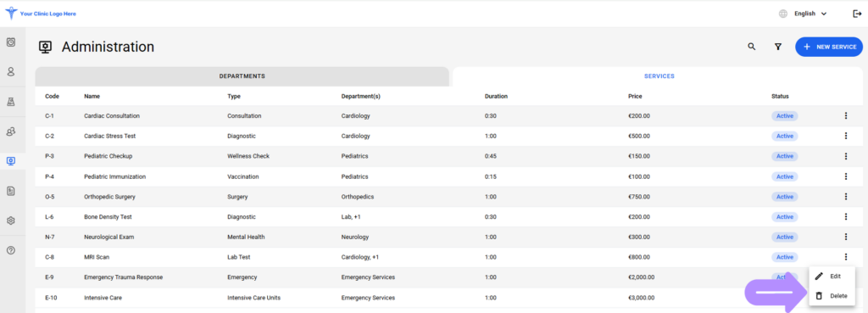
Task: Click the Emergency Trauma Response name
Action: [124, 277]
